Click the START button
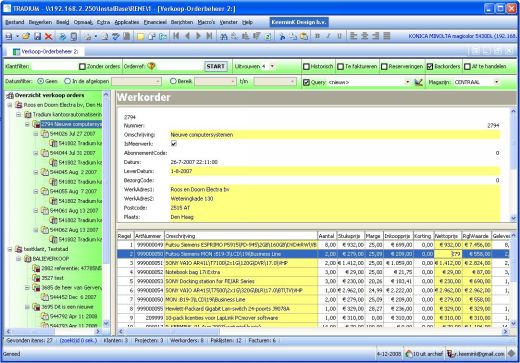The height and width of the screenshot is (363, 520). tap(216, 66)
